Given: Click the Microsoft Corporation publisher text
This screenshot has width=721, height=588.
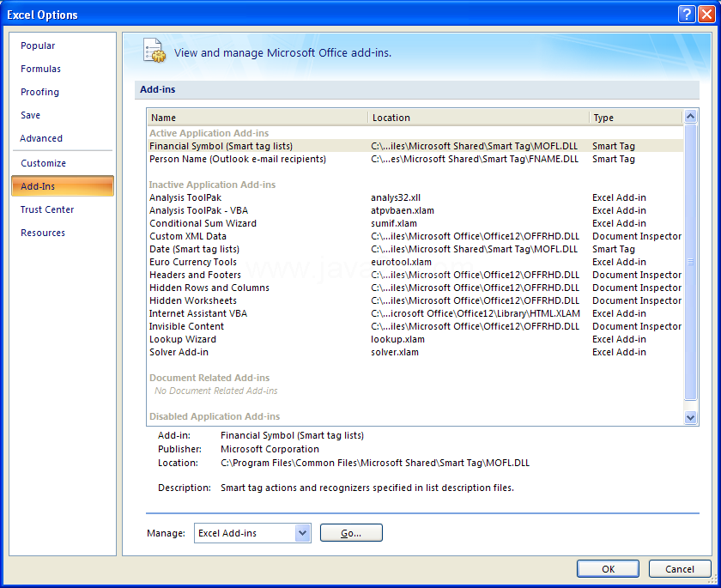Looking at the screenshot, I should click(x=270, y=449).
